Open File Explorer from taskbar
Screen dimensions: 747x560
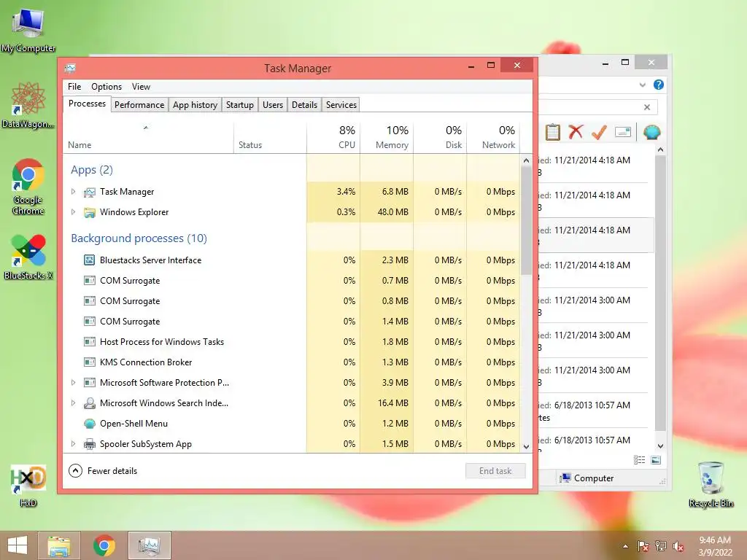pos(59,545)
